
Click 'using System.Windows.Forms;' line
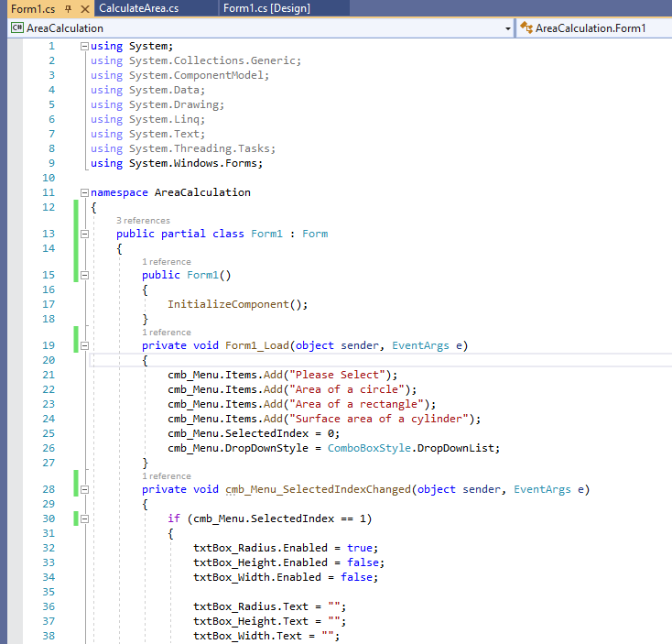pos(177,163)
